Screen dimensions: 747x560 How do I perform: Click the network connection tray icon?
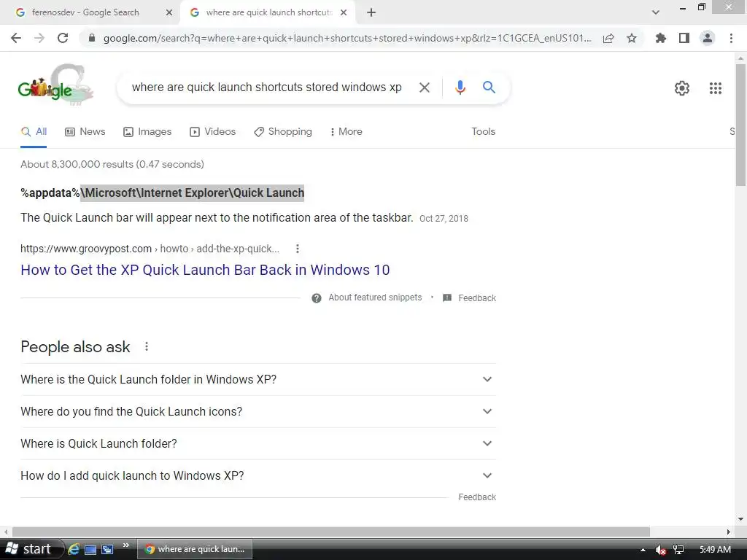(678, 550)
